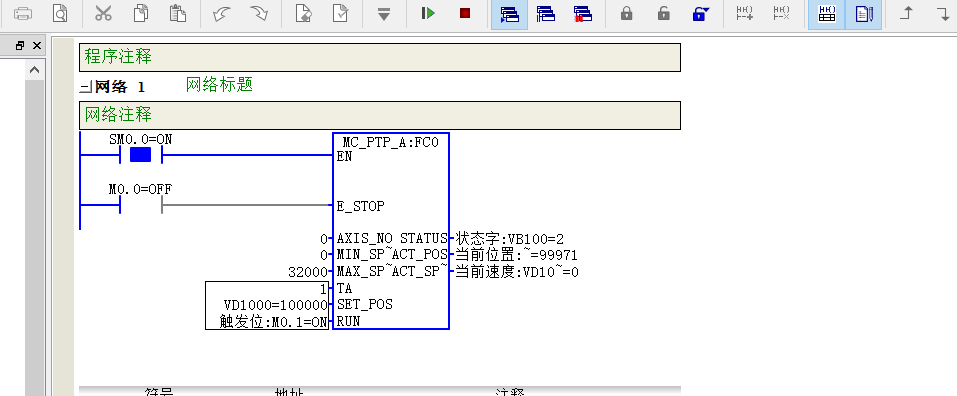Screen dimensions: 957x396
Task: Click the Cut scissors icon
Action: (x=104, y=13)
